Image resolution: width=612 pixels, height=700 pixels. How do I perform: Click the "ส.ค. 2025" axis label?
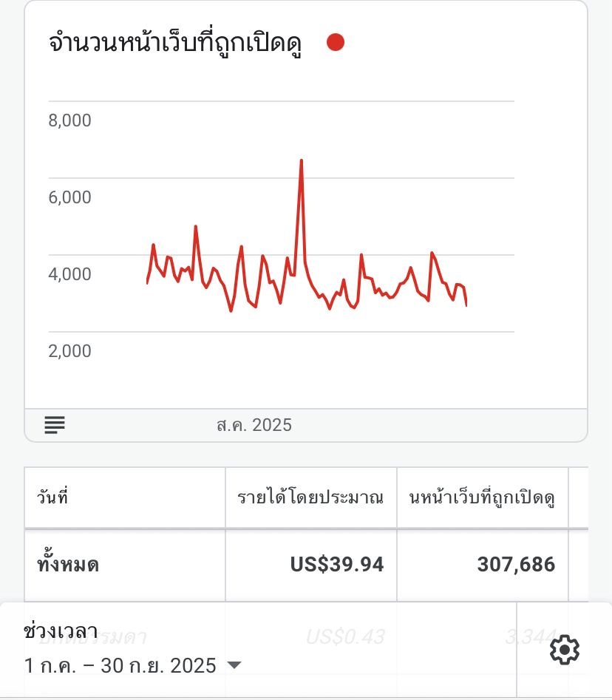tap(254, 425)
